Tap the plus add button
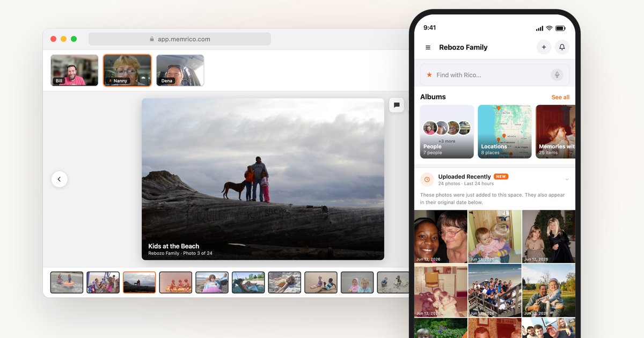 point(544,47)
